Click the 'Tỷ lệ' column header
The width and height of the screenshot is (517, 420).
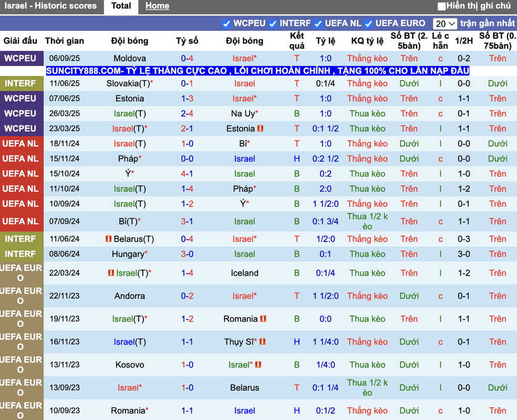(325, 41)
